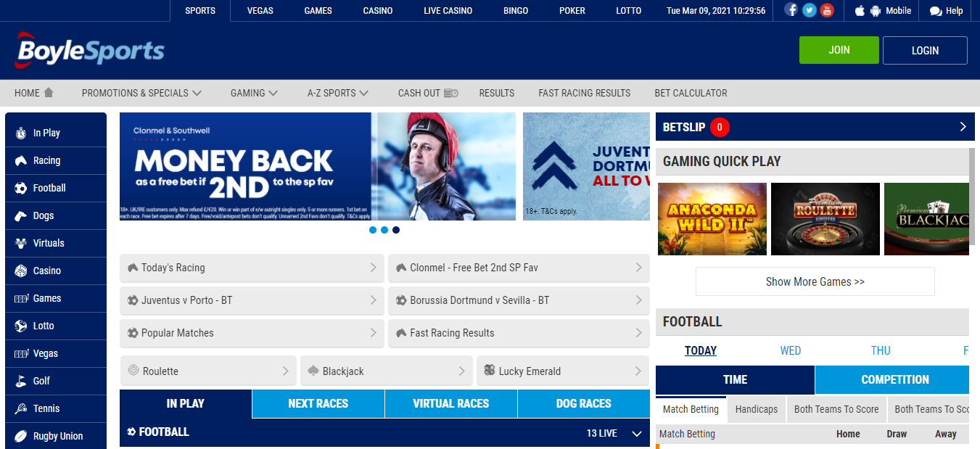This screenshot has height=449, width=980.
Task: Click Show More Games button
Action: 815,281
